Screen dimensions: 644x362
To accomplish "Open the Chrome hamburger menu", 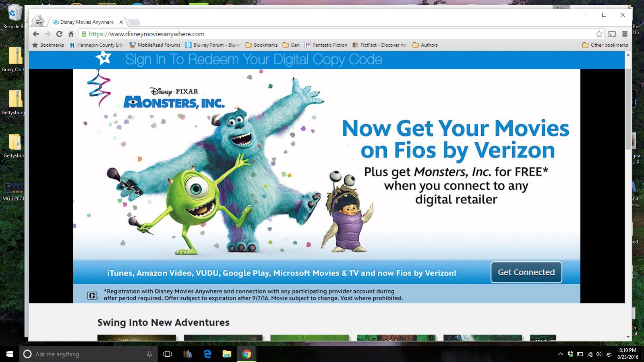I will tap(625, 34).
